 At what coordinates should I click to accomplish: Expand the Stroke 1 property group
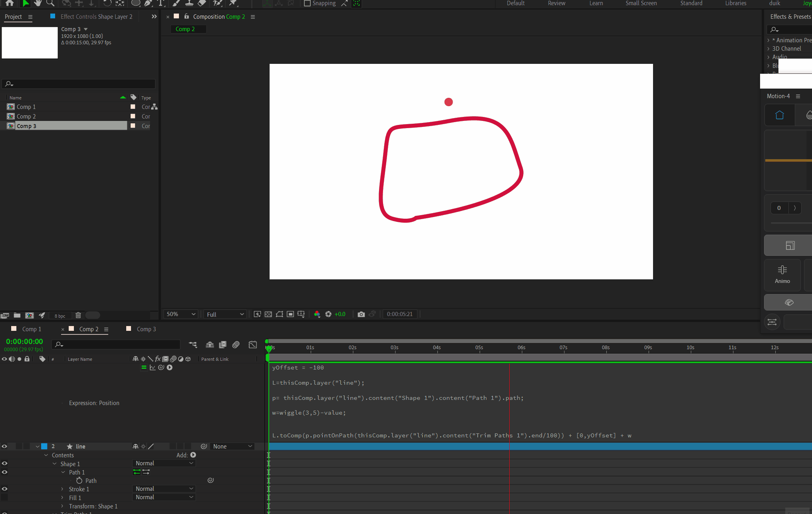[x=62, y=489]
